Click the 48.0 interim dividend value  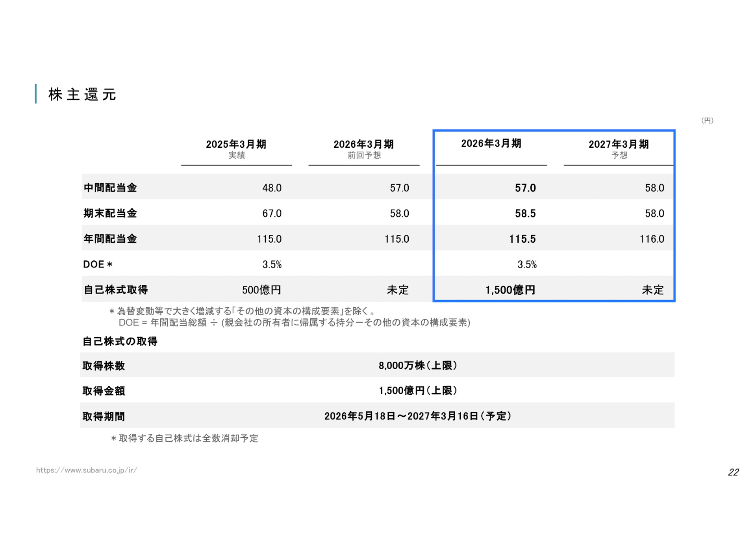click(x=272, y=188)
